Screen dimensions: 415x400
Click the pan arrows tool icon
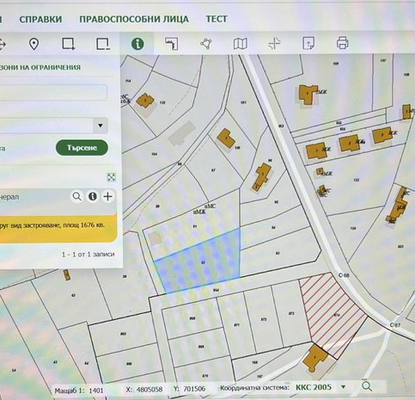coord(2,44)
